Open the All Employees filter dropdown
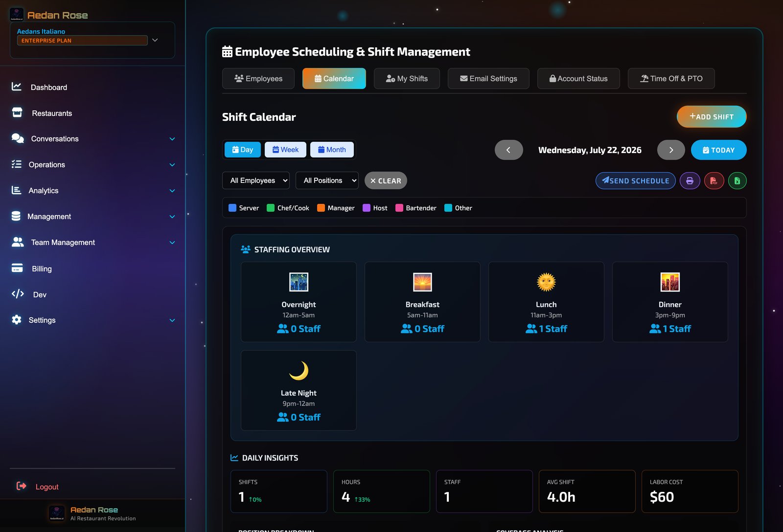The image size is (783, 532). coord(256,180)
